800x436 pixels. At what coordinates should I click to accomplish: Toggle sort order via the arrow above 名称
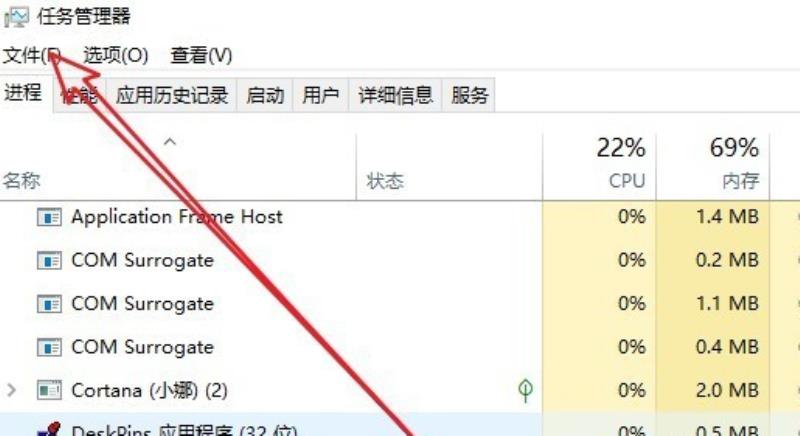[170, 142]
